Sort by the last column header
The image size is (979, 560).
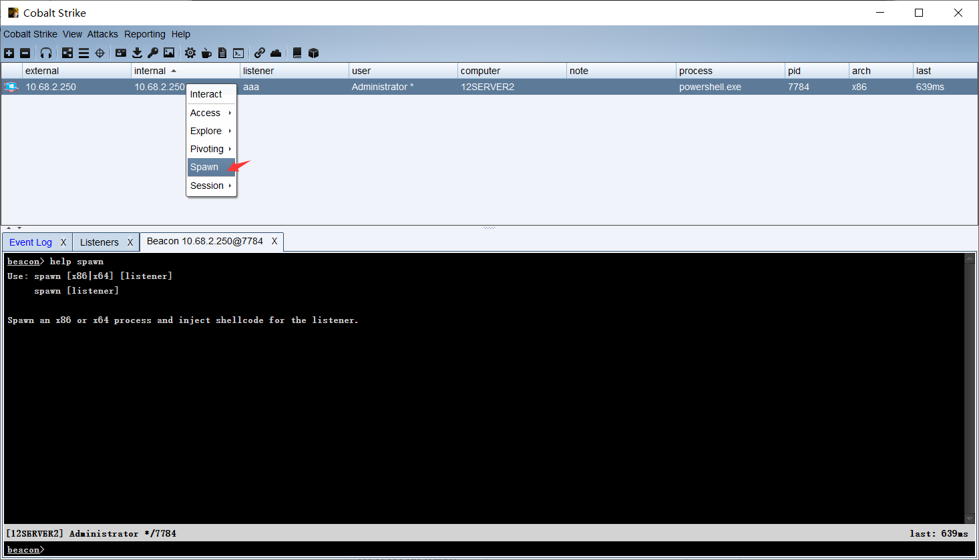point(945,71)
